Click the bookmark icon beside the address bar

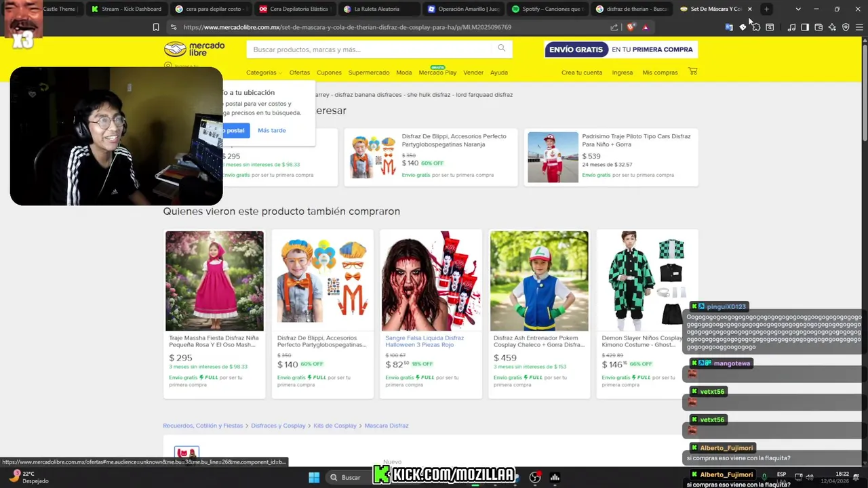[x=156, y=27]
